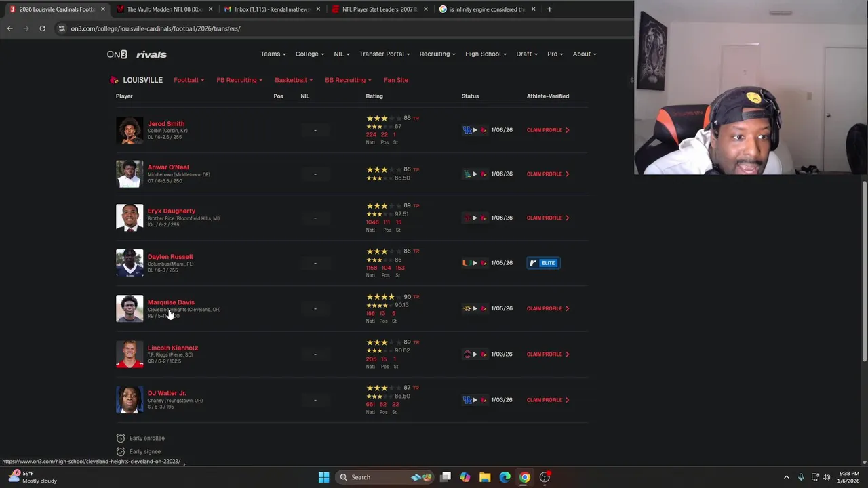Click the Miami logo in Daylen Russell's status

tap(467, 263)
